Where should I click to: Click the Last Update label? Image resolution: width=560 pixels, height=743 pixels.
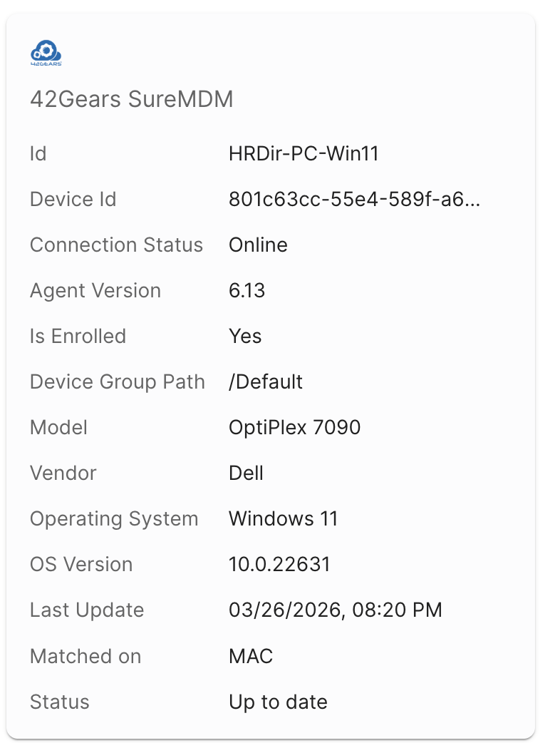pos(87,610)
